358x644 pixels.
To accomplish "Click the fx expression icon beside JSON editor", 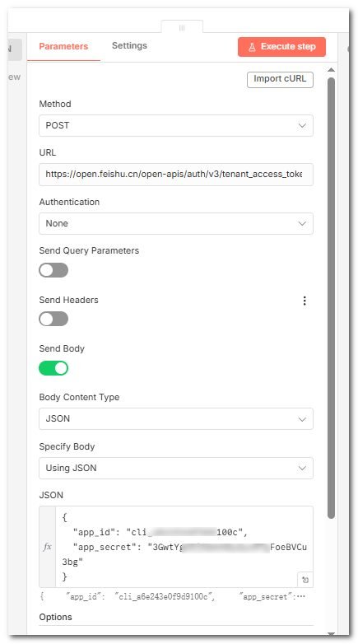I will [48, 547].
